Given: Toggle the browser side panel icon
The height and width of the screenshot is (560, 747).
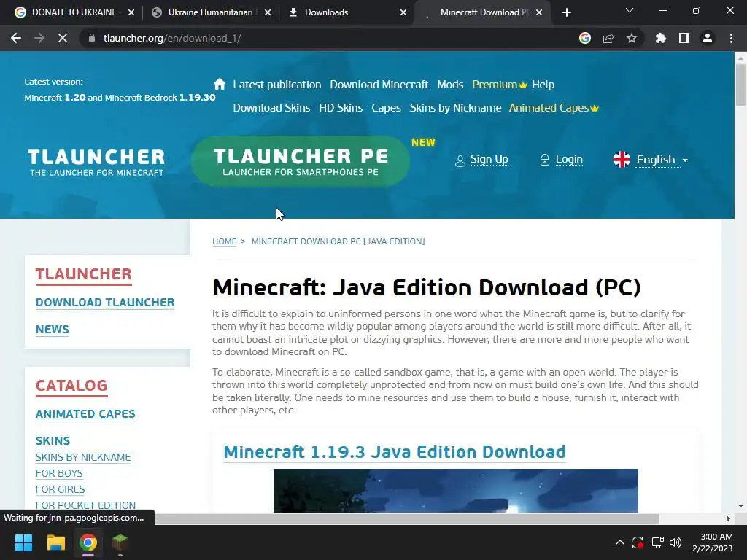Looking at the screenshot, I should point(684,38).
